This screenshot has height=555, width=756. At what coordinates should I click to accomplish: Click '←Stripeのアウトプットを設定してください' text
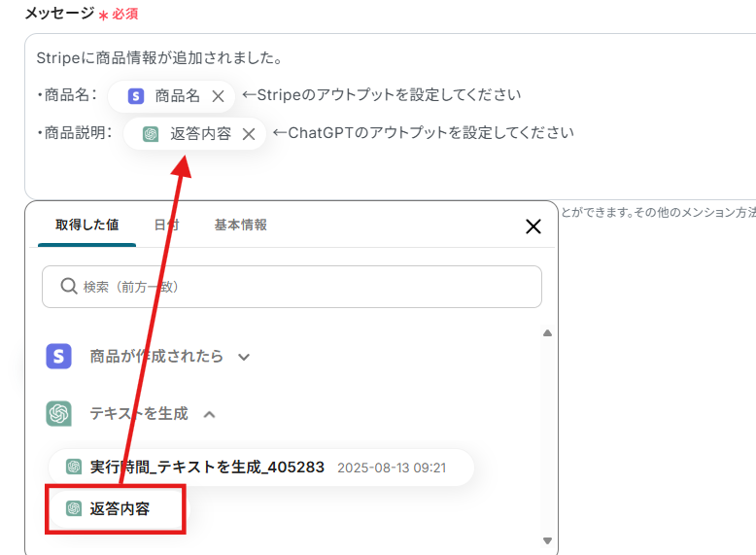[x=381, y=95]
